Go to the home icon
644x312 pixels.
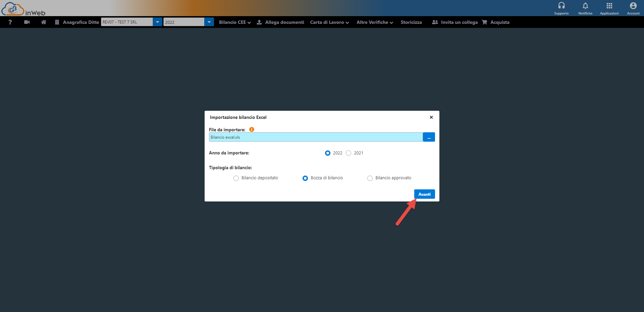[44, 22]
